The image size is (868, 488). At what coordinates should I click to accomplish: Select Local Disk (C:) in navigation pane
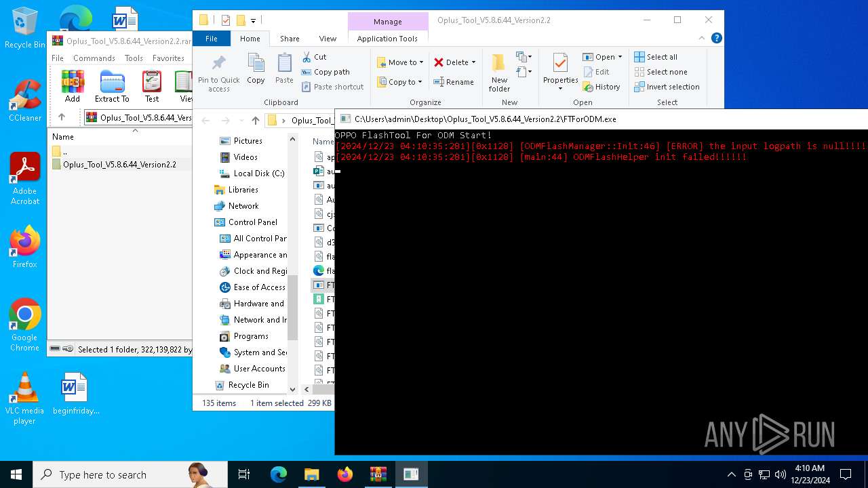(258, 174)
